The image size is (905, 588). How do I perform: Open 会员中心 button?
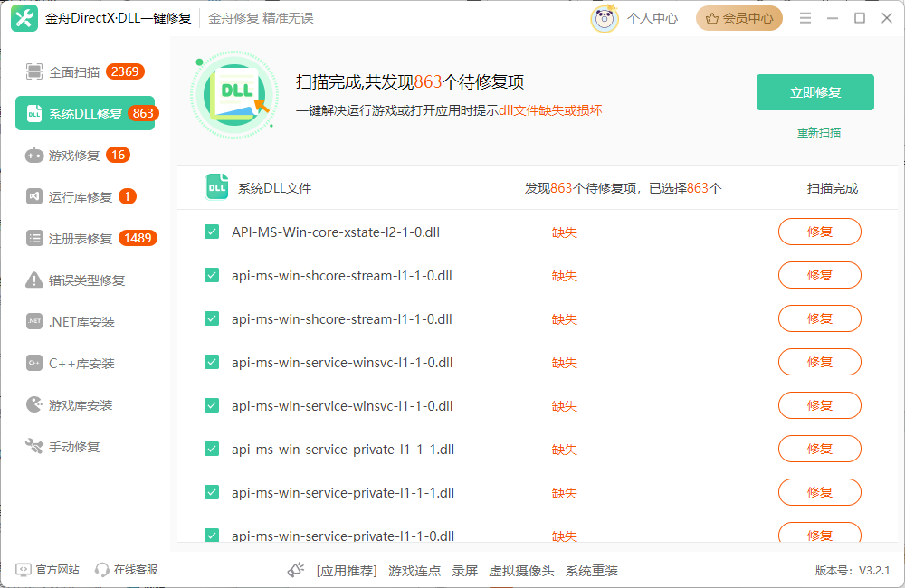click(739, 18)
